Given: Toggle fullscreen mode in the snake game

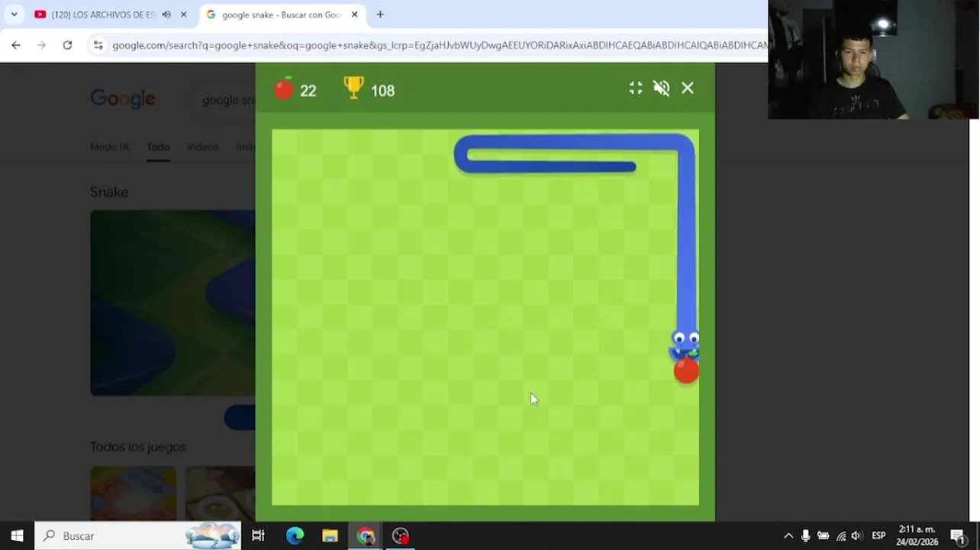Looking at the screenshot, I should (635, 89).
